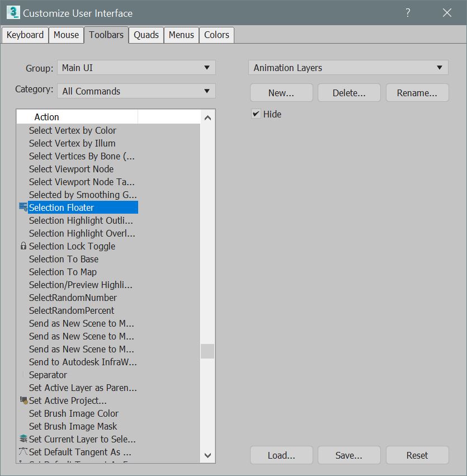Click the Selection Floater icon in the list
This screenshot has width=467, height=476.
[x=22, y=208]
